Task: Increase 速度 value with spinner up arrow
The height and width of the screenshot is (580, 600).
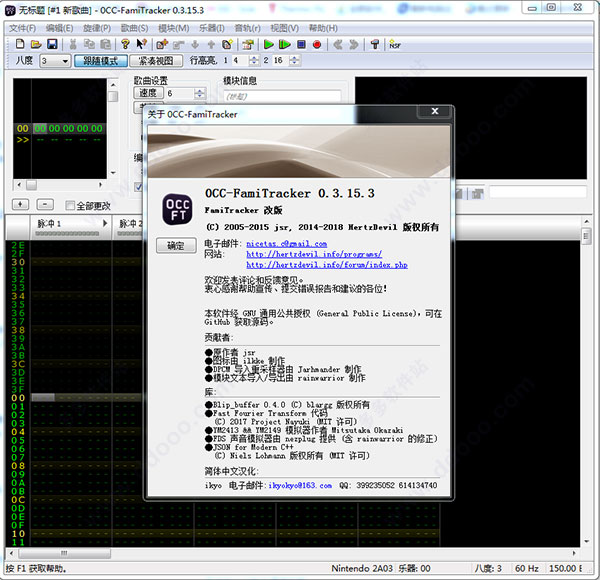Action: click(199, 91)
